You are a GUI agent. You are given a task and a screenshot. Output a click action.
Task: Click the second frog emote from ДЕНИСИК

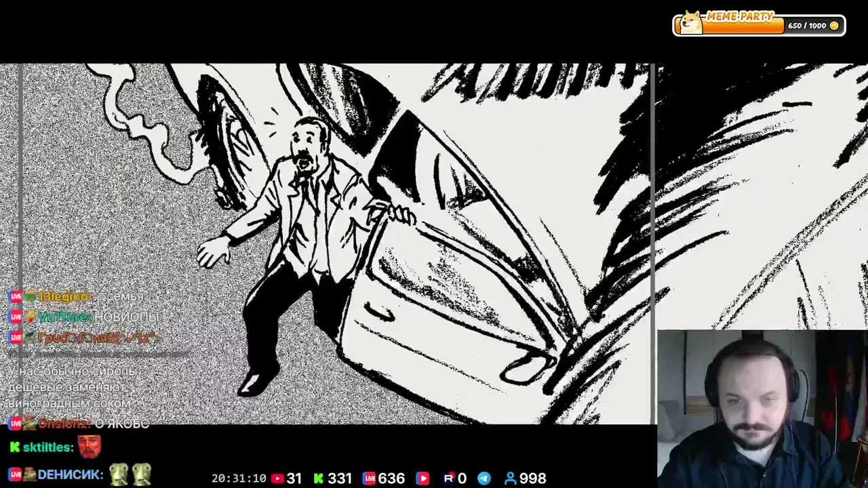pyautogui.click(x=141, y=474)
